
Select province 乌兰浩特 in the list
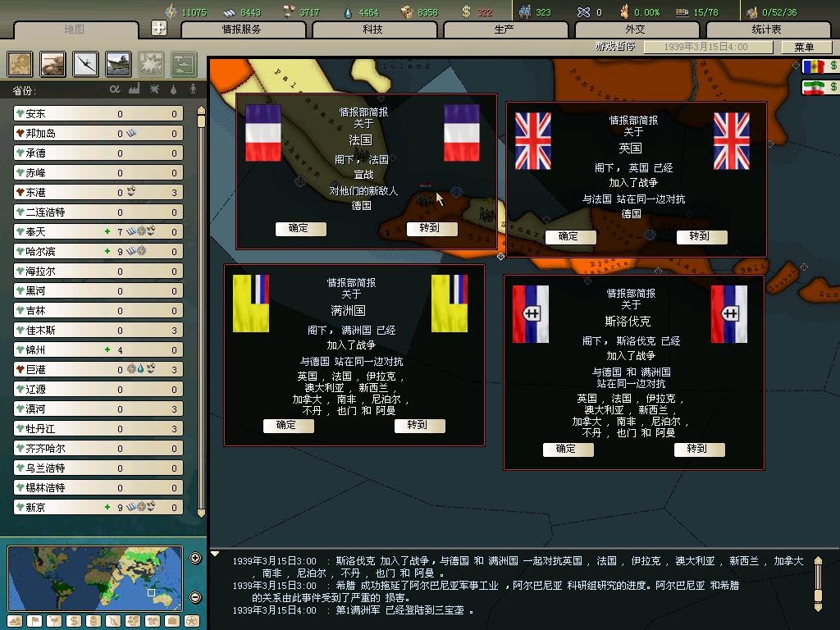[98, 468]
